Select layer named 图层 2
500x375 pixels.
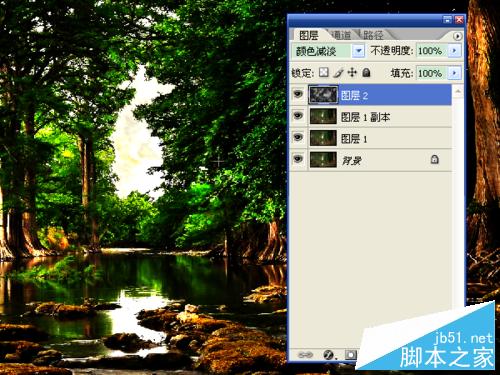[371, 95]
